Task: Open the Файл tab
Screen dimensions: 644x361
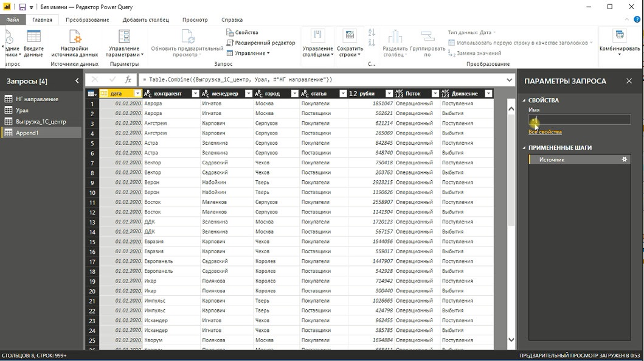Action: point(12,19)
